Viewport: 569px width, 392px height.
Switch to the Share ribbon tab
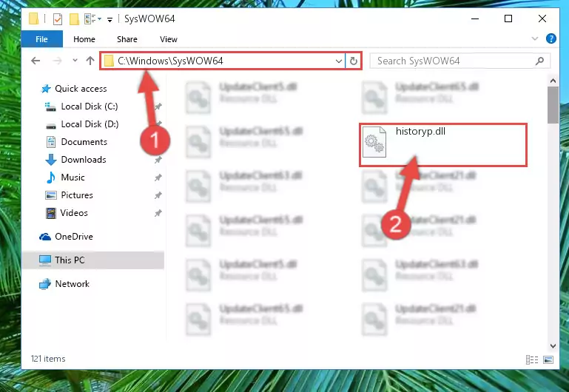tap(127, 39)
